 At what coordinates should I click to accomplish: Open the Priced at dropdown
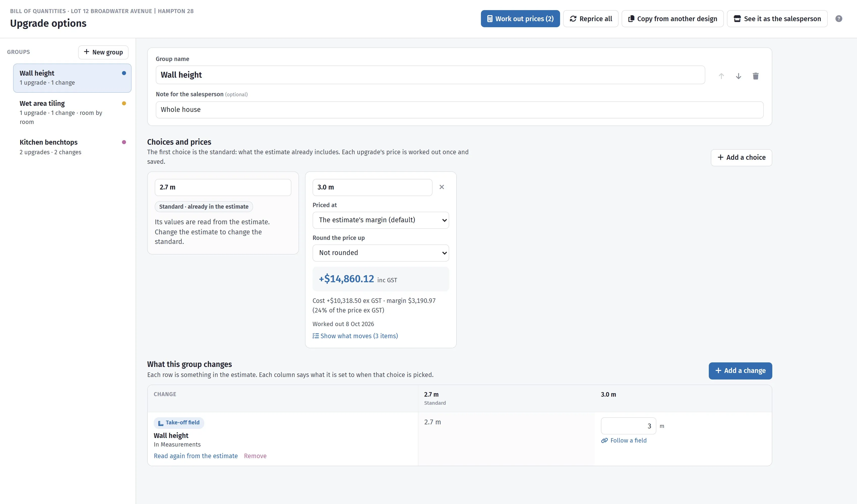click(381, 220)
